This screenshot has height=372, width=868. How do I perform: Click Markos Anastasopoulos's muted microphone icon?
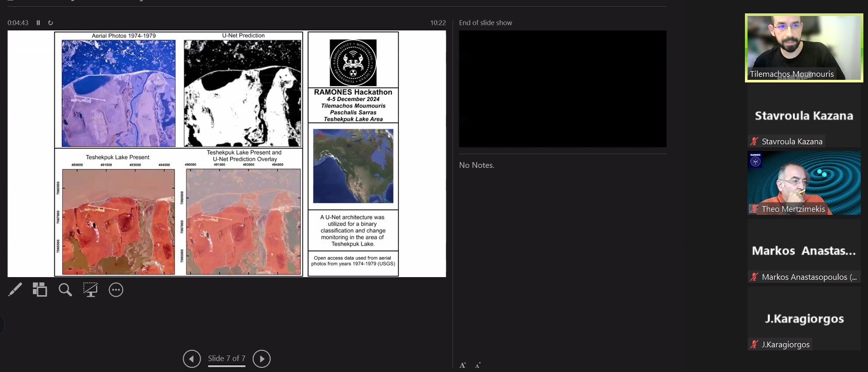[x=754, y=277]
